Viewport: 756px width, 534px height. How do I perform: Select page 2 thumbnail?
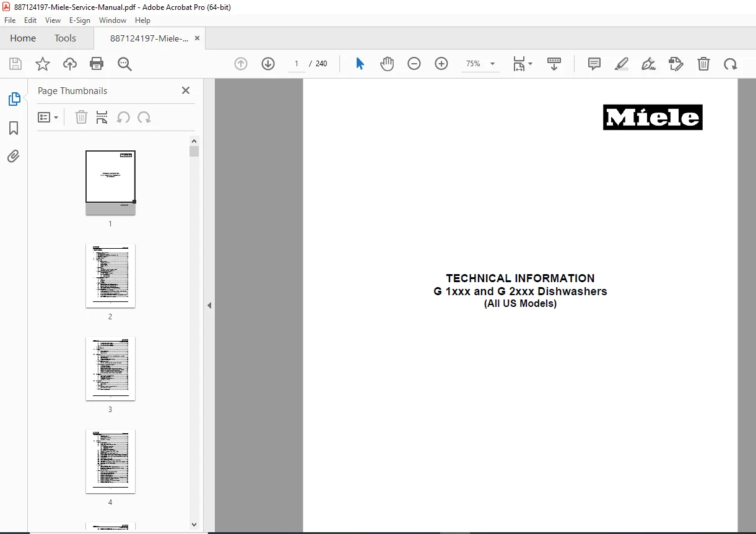110,275
